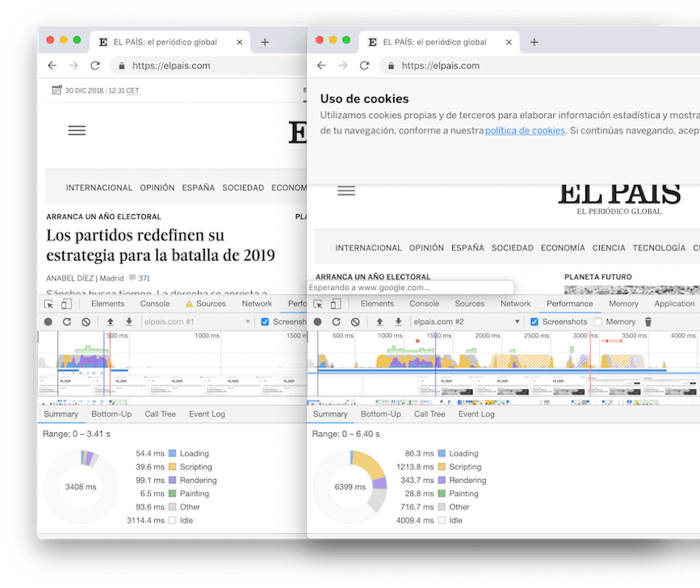Screen dimensions: 700x588
Task: Switch to Bottom-Up tab in right DevTools
Action: click(x=380, y=414)
